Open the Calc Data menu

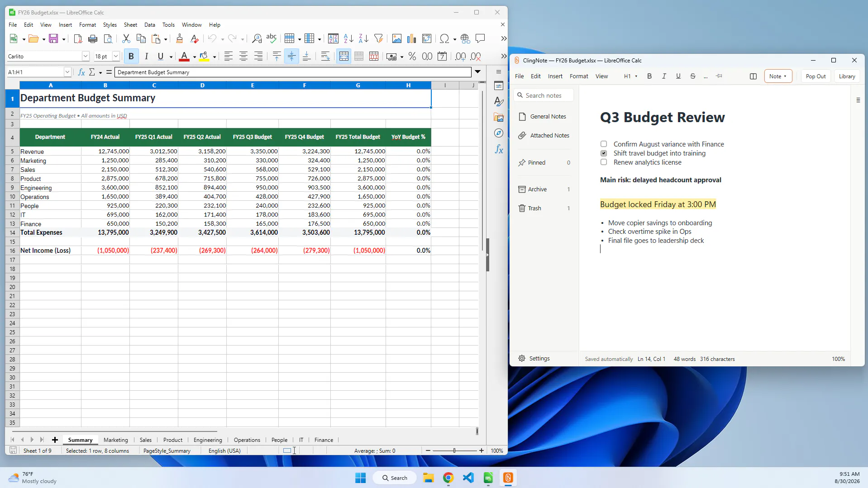150,25
